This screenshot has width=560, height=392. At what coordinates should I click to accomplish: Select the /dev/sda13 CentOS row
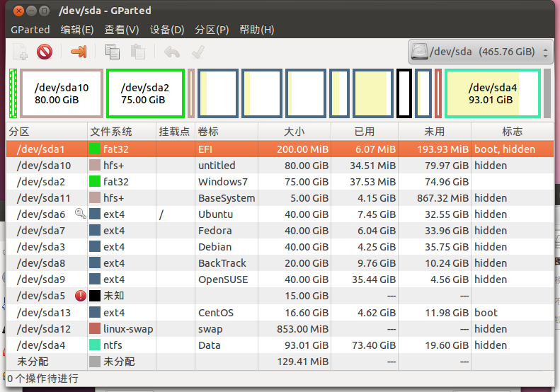click(x=280, y=312)
